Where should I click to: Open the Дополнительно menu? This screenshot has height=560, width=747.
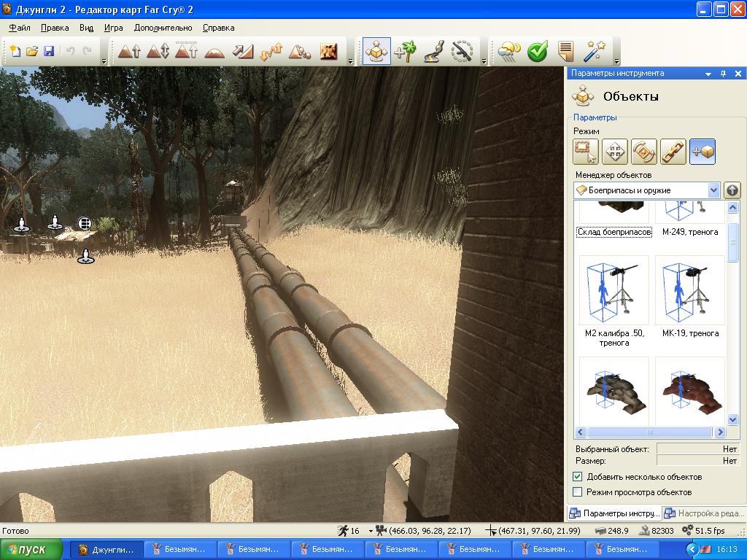point(163,28)
